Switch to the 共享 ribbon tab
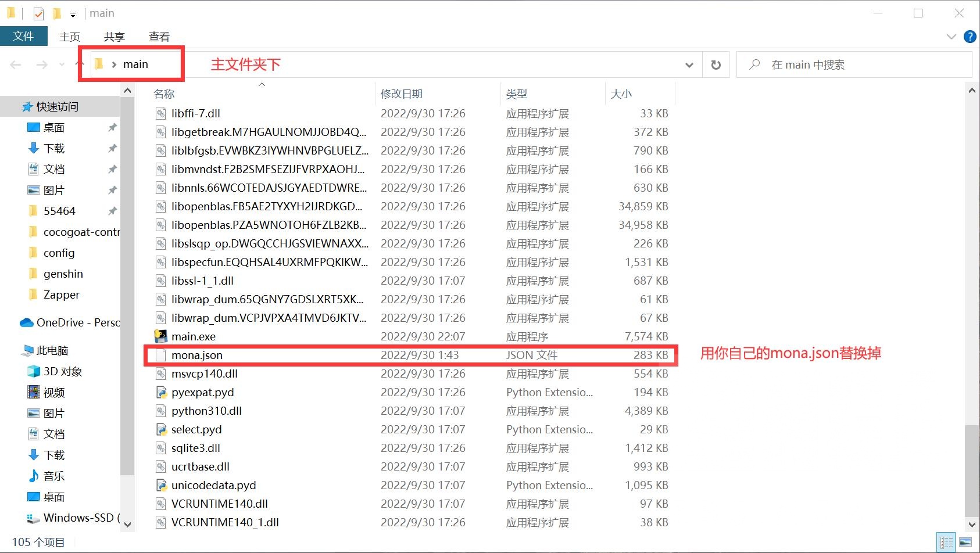This screenshot has height=553, width=980. pos(114,36)
